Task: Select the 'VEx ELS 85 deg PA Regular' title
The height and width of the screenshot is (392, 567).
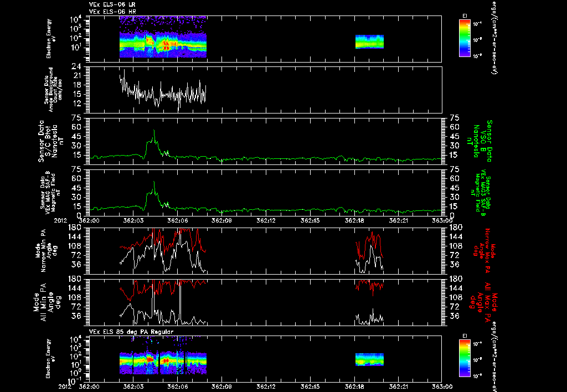Action: (131, 332)
